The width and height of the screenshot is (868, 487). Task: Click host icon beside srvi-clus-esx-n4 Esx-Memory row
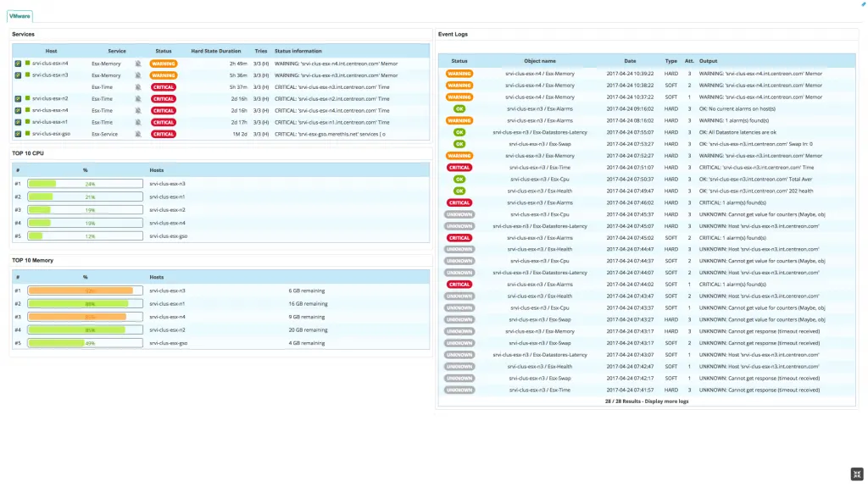(x=19, y=64)
